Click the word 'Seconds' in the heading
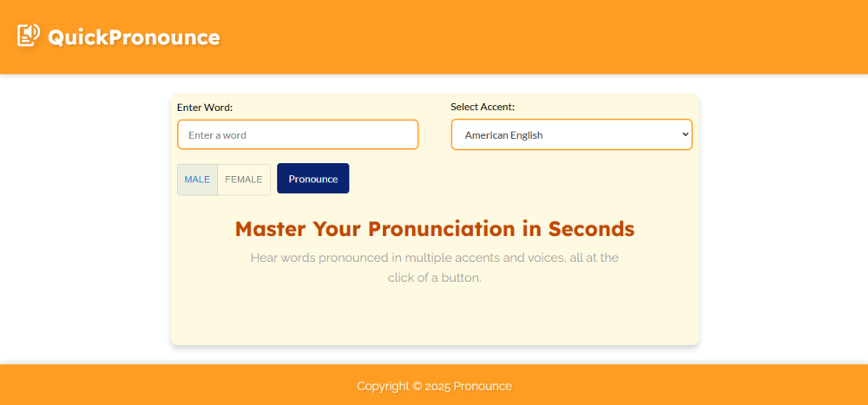Viewport: 868px width, 405px height. click(590, 229)
